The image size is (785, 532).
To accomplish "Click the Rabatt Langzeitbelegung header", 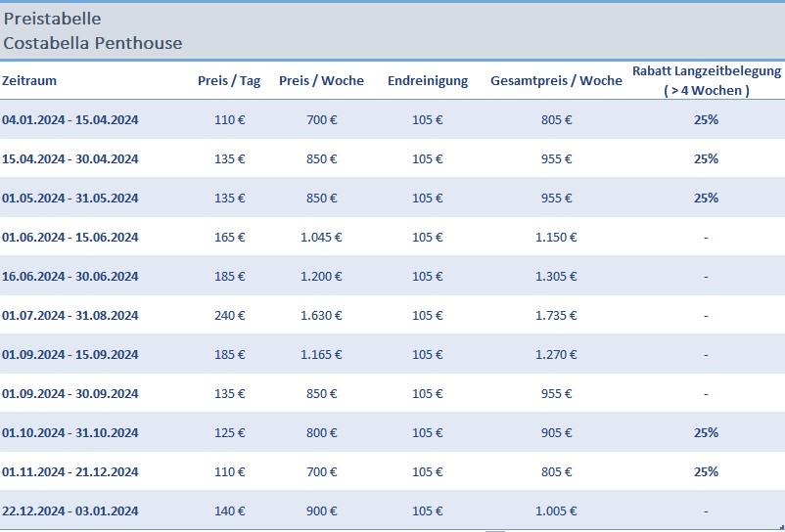I will (x=706, y=80).
